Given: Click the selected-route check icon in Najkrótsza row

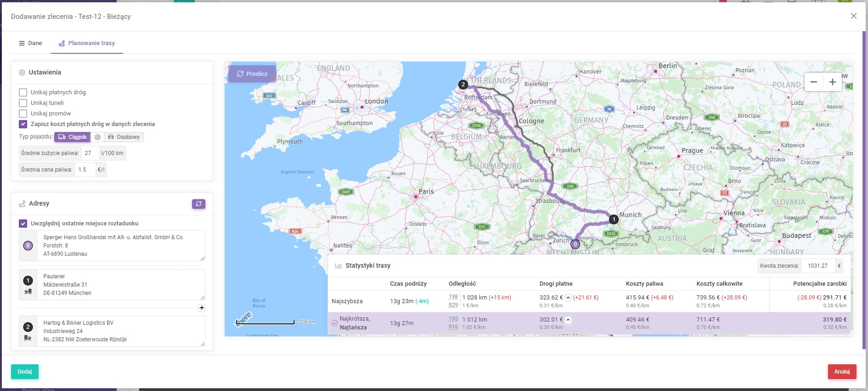Looking at the screenshot, I should pos(335,323).
